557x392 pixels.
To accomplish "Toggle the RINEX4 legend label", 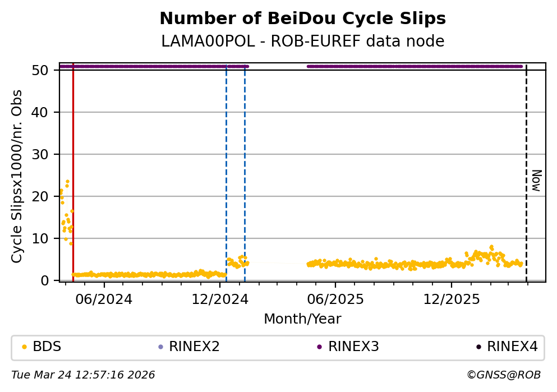I will pos(512,347).
